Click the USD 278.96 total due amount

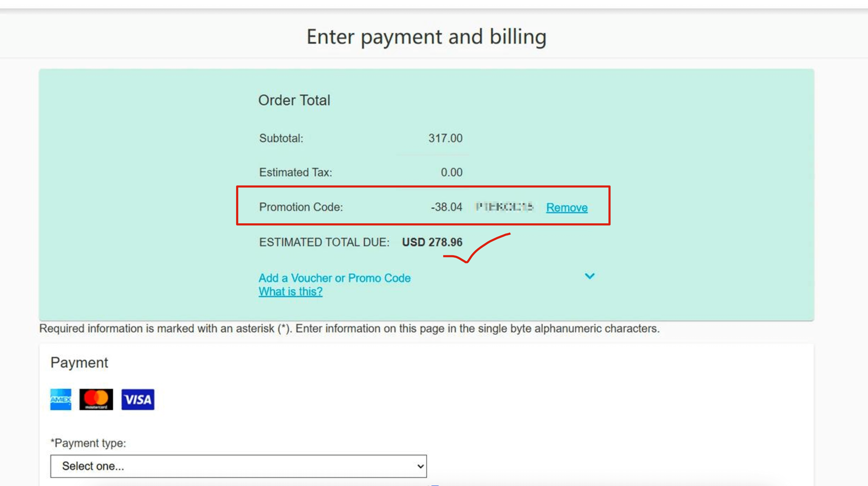coord(432,242)
